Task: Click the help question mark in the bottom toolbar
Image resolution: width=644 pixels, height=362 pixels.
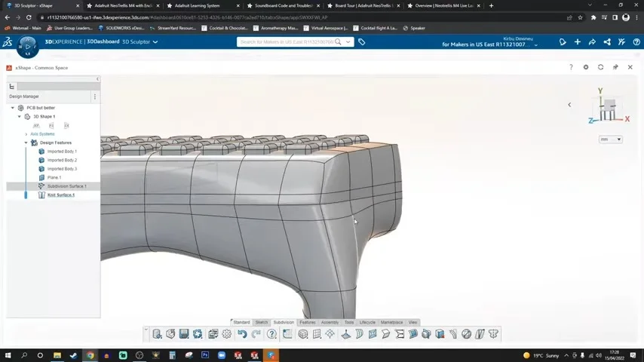Action: tap(271, 334)
